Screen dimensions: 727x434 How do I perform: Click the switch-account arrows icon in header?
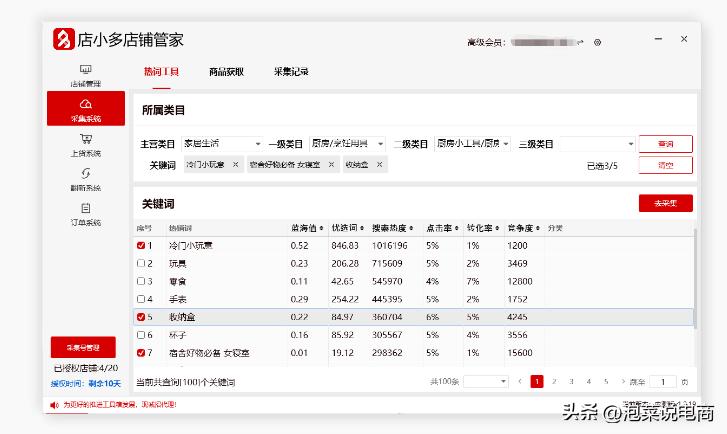pos(580,42)
